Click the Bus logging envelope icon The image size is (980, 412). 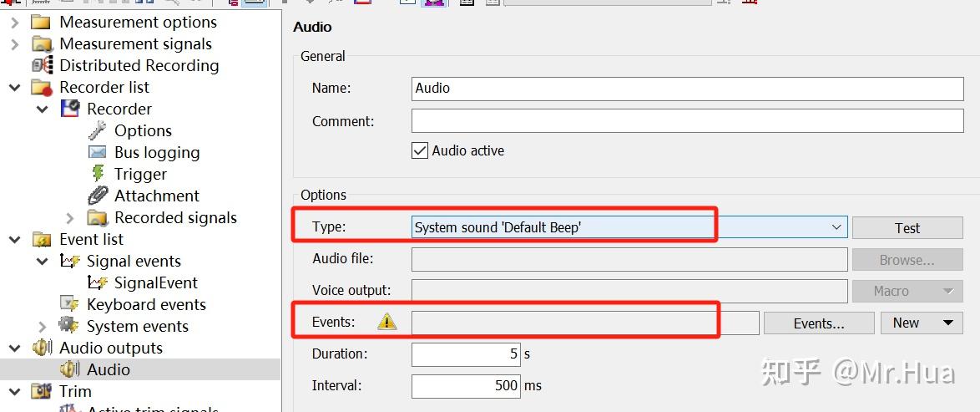click(x=98, y=152)
